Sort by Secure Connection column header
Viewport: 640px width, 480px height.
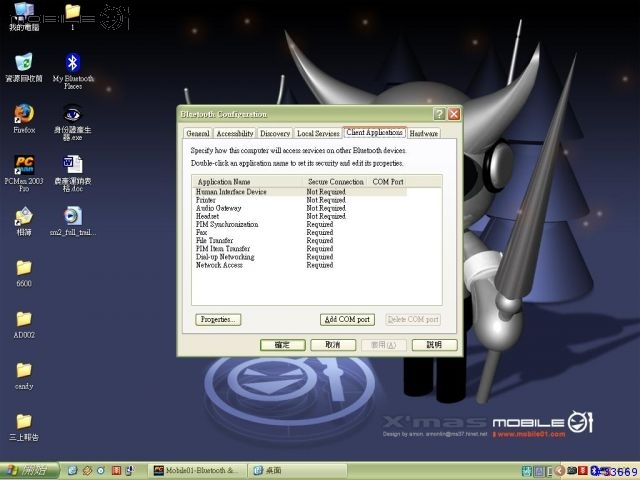[335, 182]
